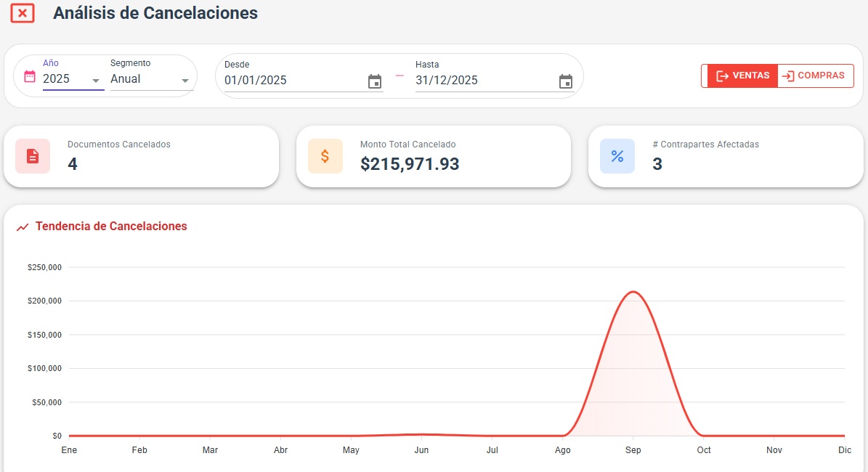Screen dimensions: 868x472
Task: Click the red X cancellation icon beside title
Action: (x=23, y=13)
